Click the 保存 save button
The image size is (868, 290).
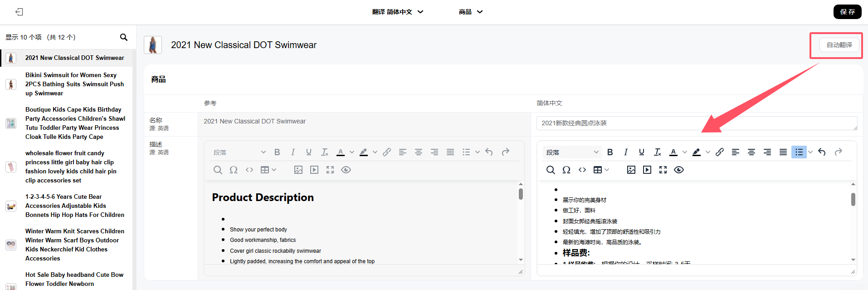point(847,12)
